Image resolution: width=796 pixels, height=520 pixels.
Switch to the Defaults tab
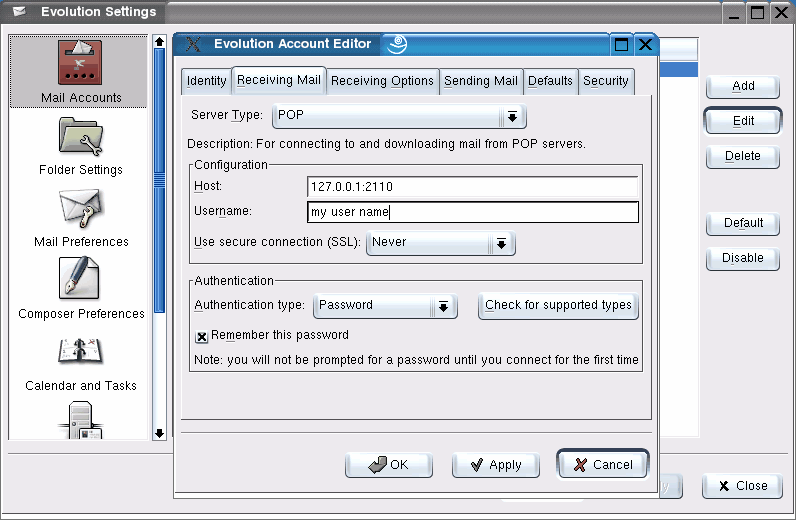(550, 81)
